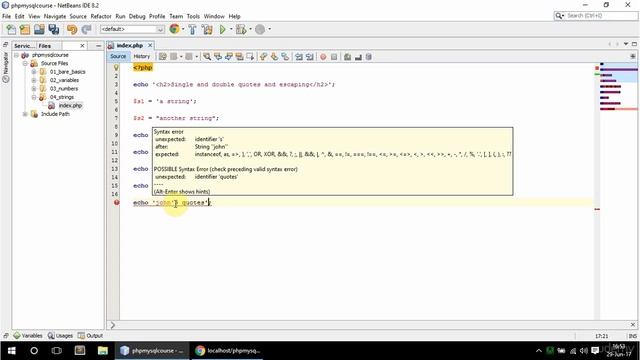Click the Build Project hammer icon

[192, 29]
